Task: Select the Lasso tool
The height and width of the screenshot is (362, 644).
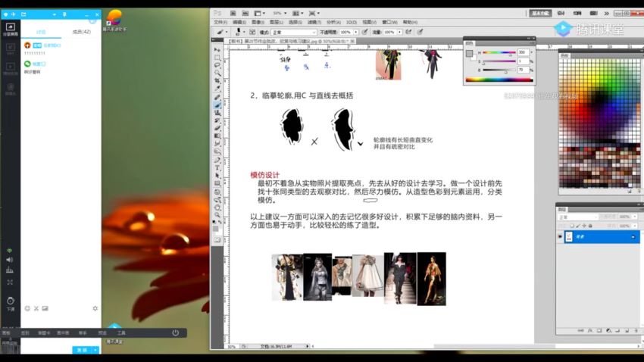Action: click(217, 65)
